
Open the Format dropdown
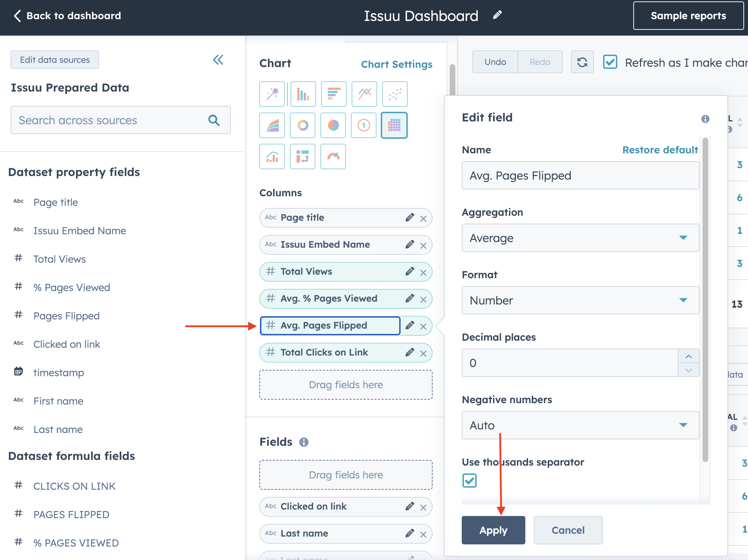pyautogui.click(x=580, y=300)
